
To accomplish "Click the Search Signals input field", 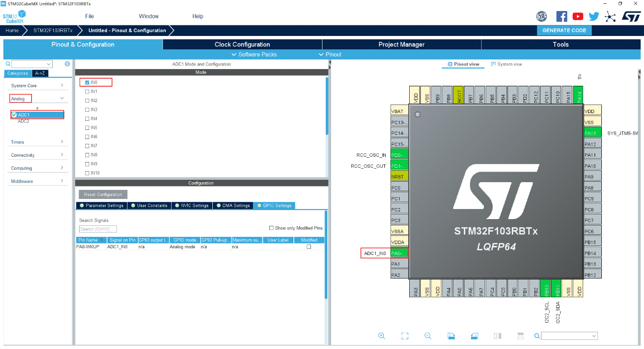I will pos(98,229).
